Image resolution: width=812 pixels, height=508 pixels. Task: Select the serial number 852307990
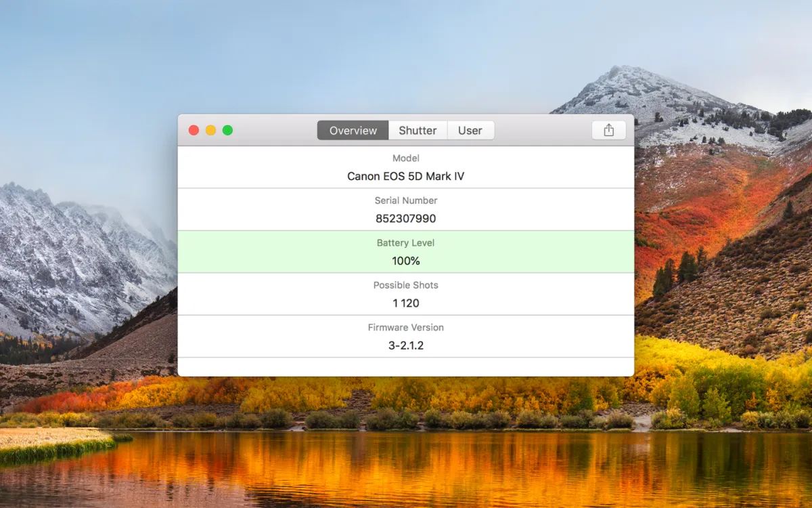point(405,219)
